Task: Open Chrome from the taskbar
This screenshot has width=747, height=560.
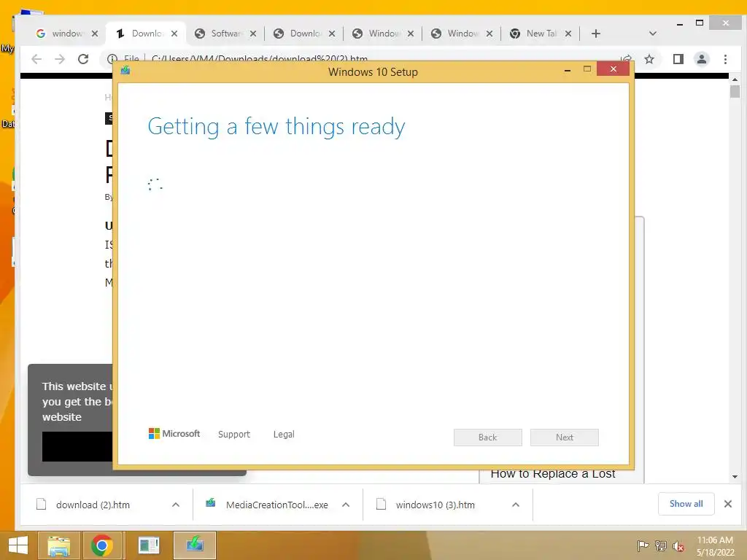Action: click(102, 545)
